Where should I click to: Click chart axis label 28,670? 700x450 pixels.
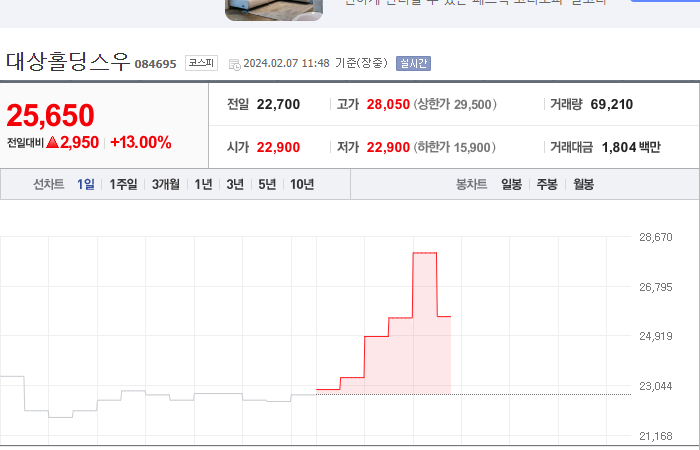point(656,237)
